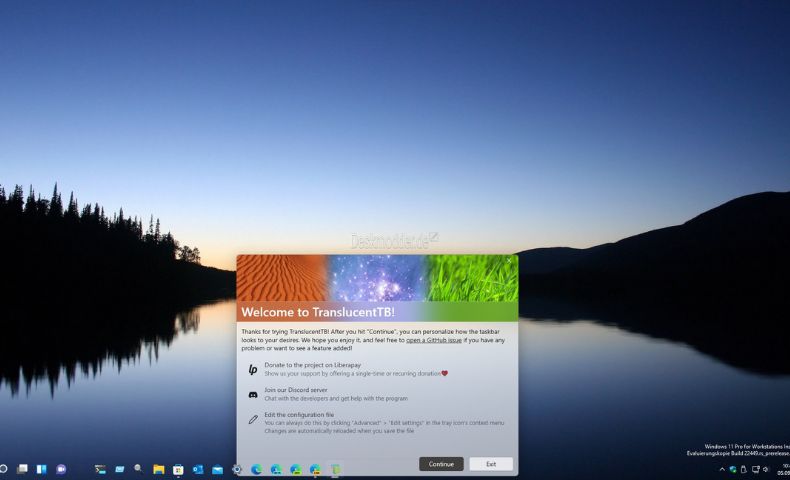Click the taskbar search circle icon

pyautogui.click(x=3, y=469)
